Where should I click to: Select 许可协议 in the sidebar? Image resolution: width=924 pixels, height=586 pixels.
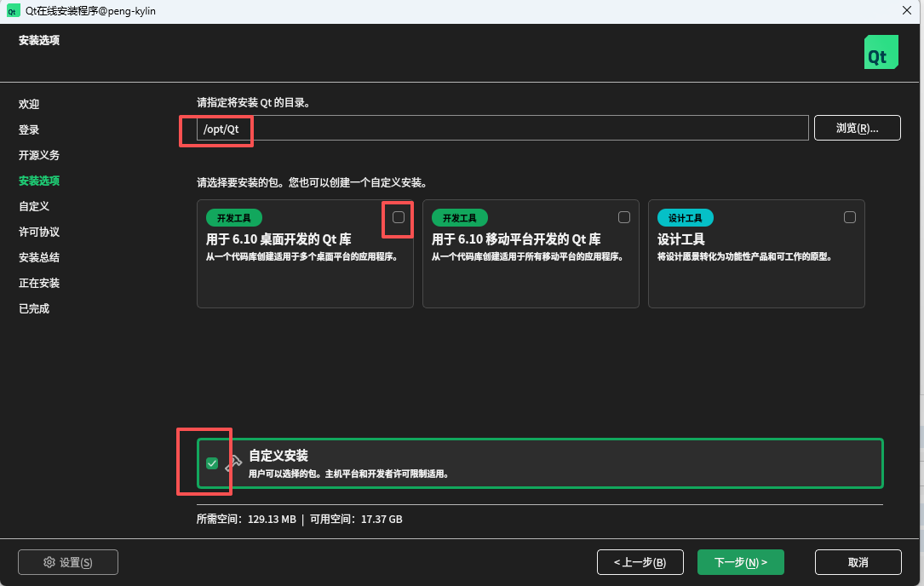(39, 232)
